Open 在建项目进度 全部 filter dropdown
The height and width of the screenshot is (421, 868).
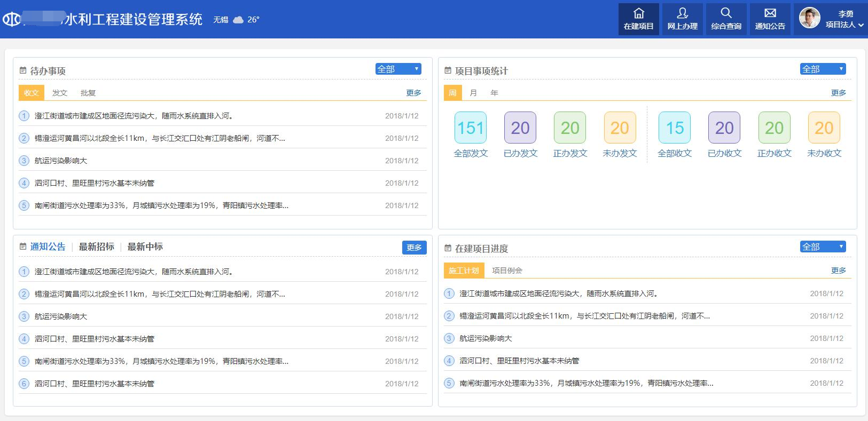click(x=823, y=247)
